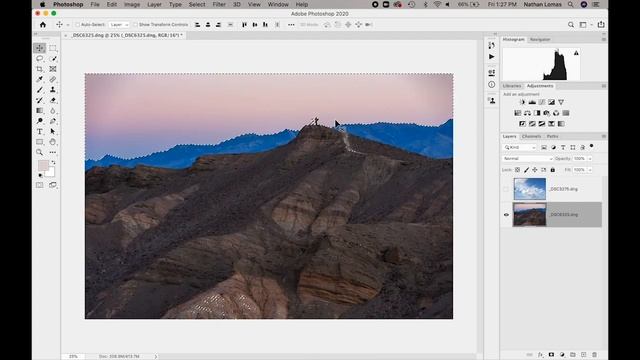Image resolution: width=640 pixels, height=360 pixels.
Task: Open the Filter menu
Action: click(x=219, y=4)
